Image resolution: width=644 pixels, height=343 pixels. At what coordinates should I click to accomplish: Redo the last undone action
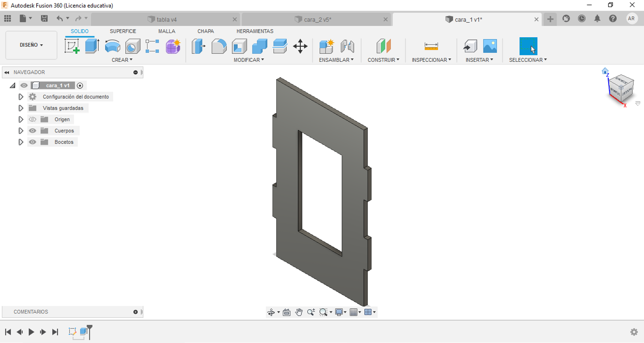click(78, 19)
